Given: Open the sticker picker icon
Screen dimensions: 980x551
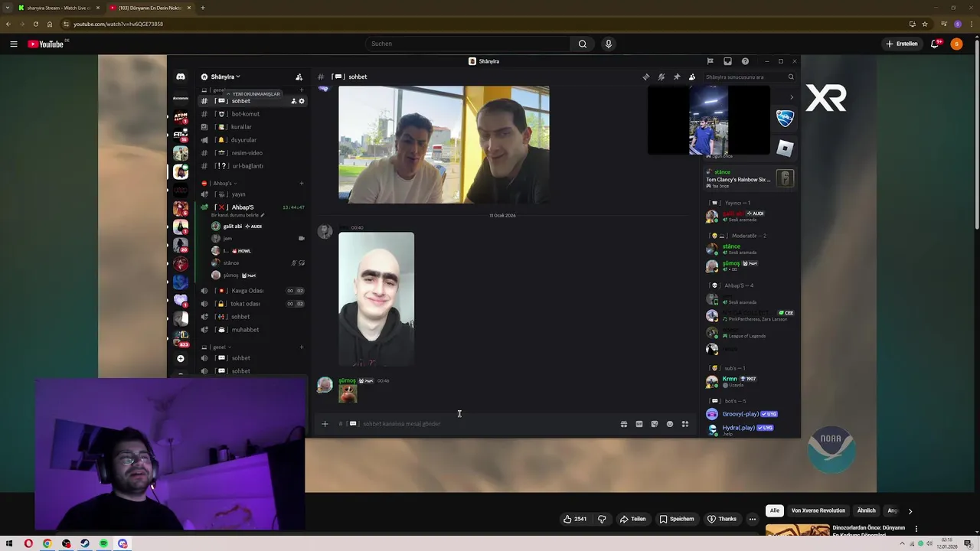Looking at the screenshot, I should click(655, 424).
